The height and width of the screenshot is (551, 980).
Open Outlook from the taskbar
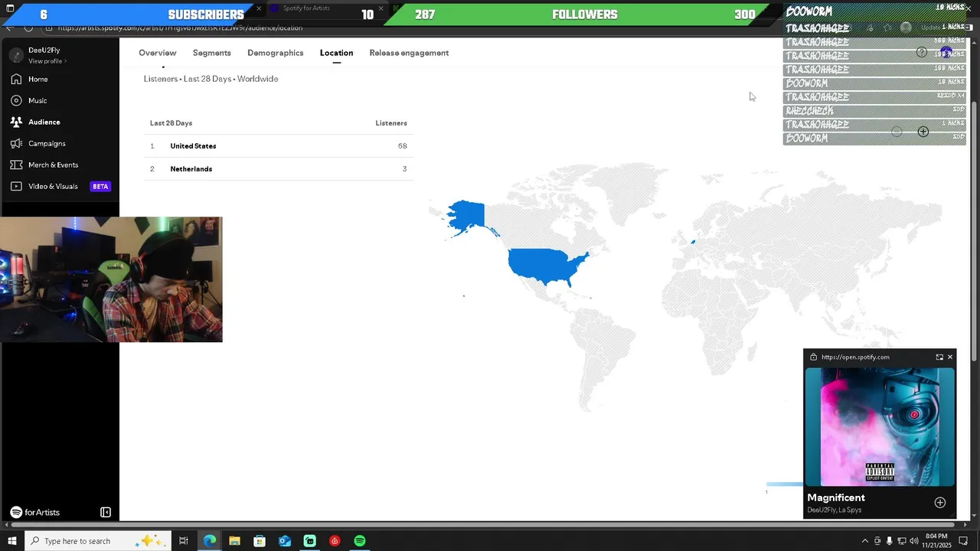point(285,541)
